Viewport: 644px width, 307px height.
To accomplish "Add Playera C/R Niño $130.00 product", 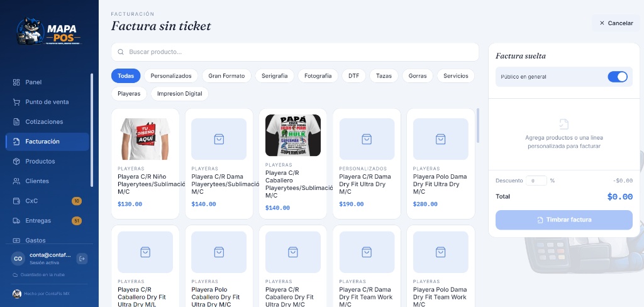I will click(x=145, y=164).
